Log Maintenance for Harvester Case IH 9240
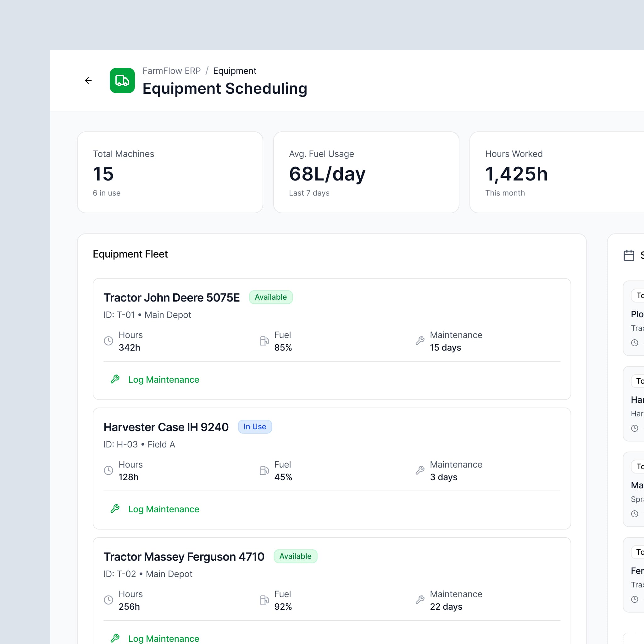 163,509
